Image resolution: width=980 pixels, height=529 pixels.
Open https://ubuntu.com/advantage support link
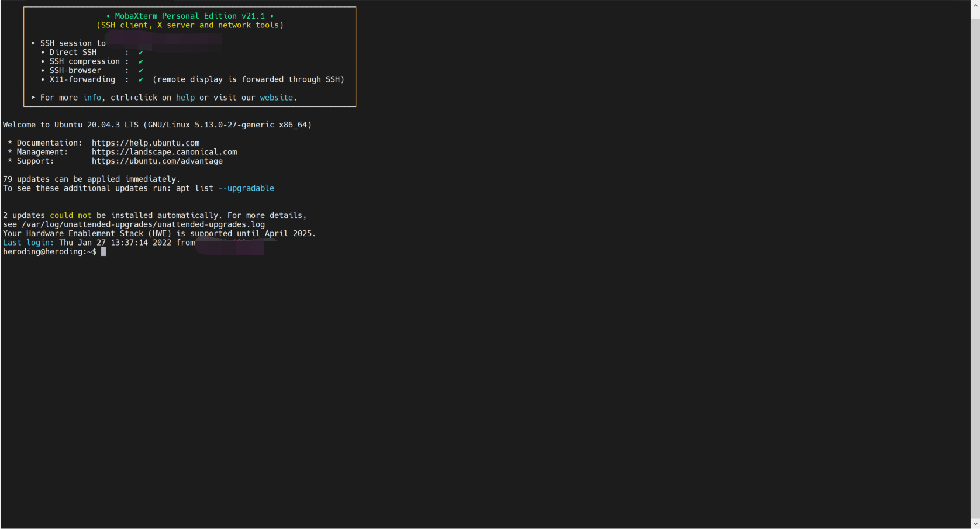click(x=157, y=161)
